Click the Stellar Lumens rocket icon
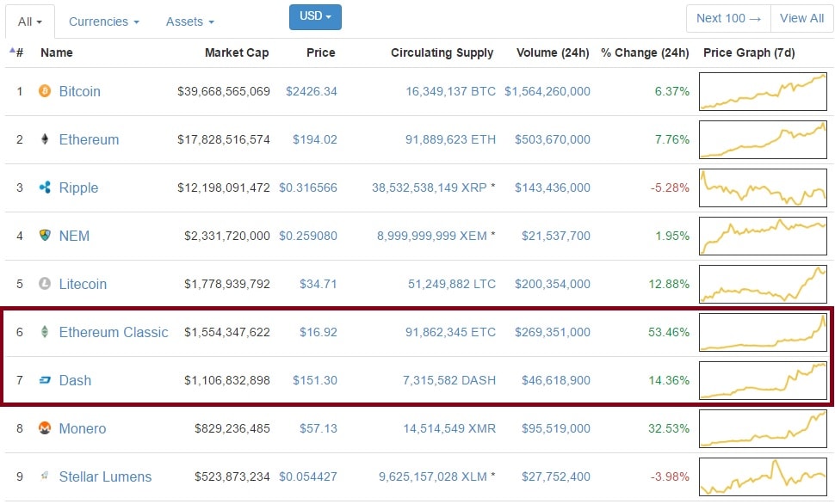The height and width of the screenshot is (504, 835). (x=45, y=476)
